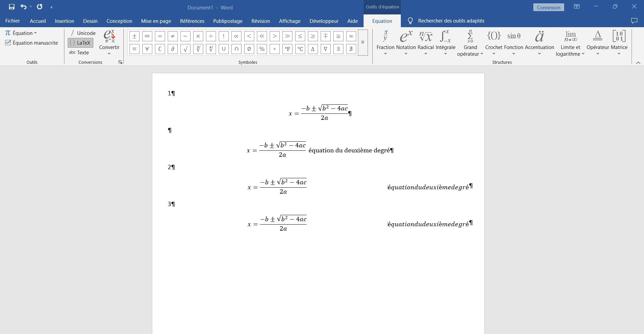The width and height of the screenshot is (644, 334).
Task: Insert the exclamation mark factorial symbol
Action: click(223, 36)
